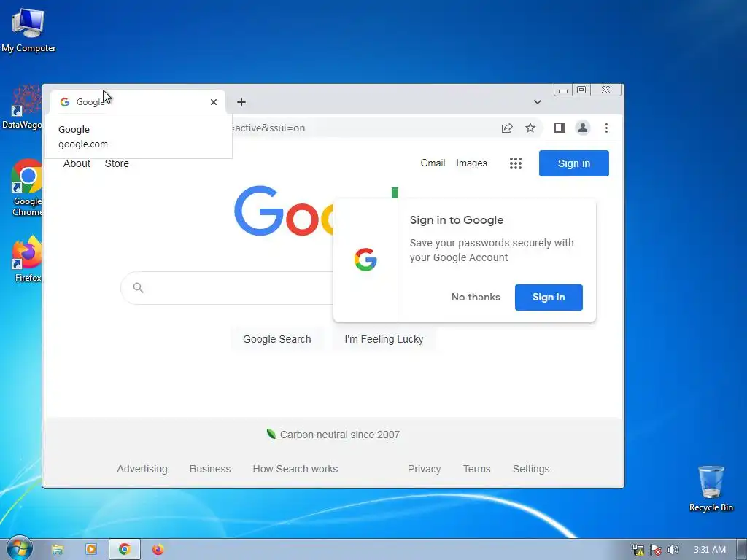The image size is (747, 560).
Task: Open the DataWagon desktop shortcut
Action: (x=23, y=107)
